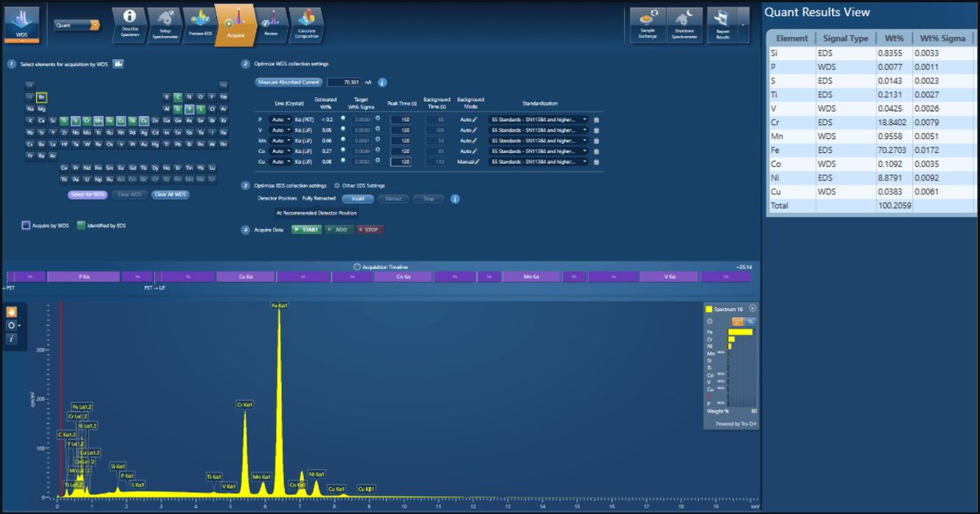The image size is (980, 514).
Task: Click Insert detector button
Action: [x=358, y=199]
